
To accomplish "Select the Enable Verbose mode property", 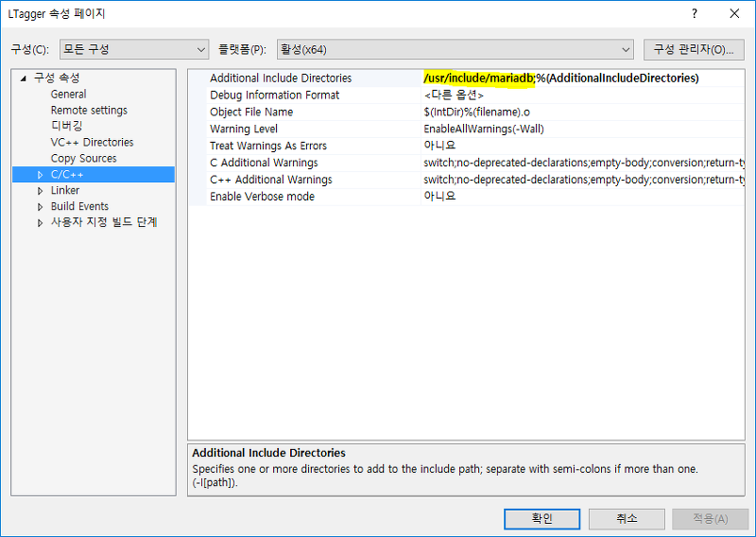I will point(262,197).
